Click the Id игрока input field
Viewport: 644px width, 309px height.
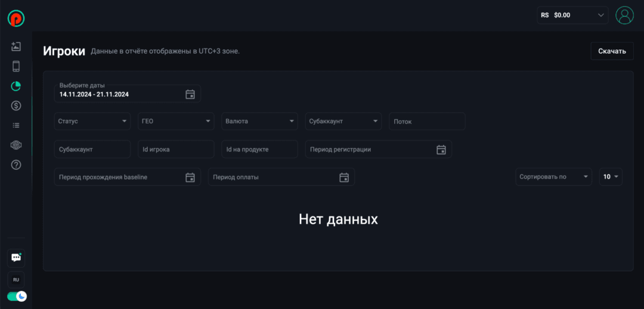point(176,149)
